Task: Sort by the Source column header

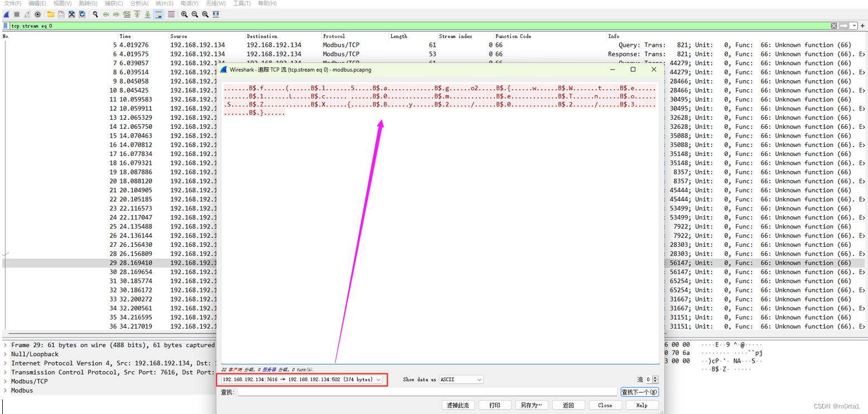Action: [179, 36]
